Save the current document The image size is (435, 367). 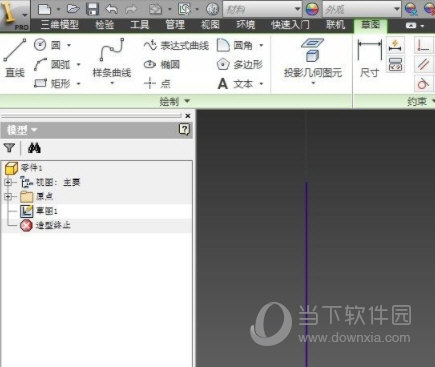tap(92, 9)
